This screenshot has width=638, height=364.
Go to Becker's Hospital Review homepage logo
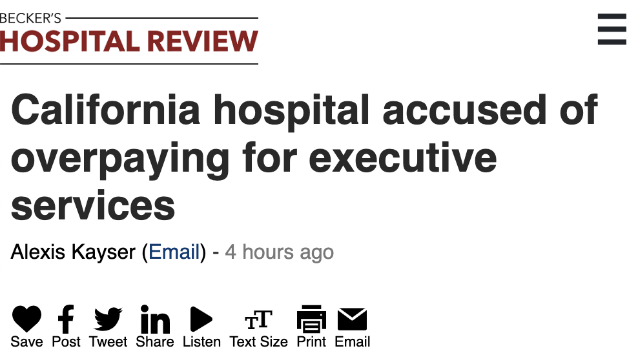click(129, 40)
